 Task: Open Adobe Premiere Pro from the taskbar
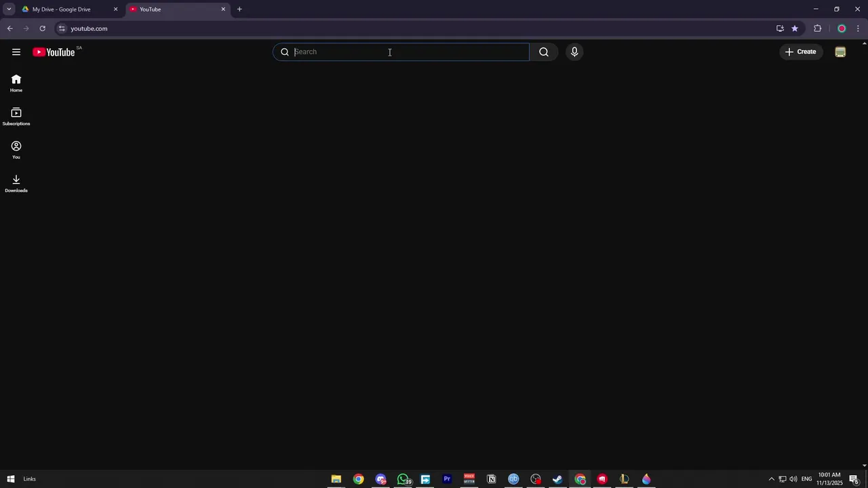point(447,479)
